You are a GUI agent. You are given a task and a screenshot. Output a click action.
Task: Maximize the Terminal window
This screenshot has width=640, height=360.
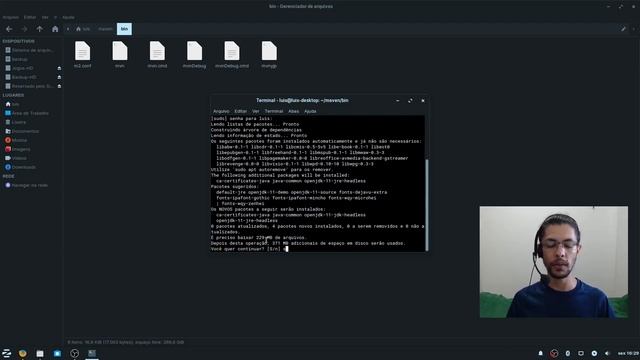[x=410, y=100]
